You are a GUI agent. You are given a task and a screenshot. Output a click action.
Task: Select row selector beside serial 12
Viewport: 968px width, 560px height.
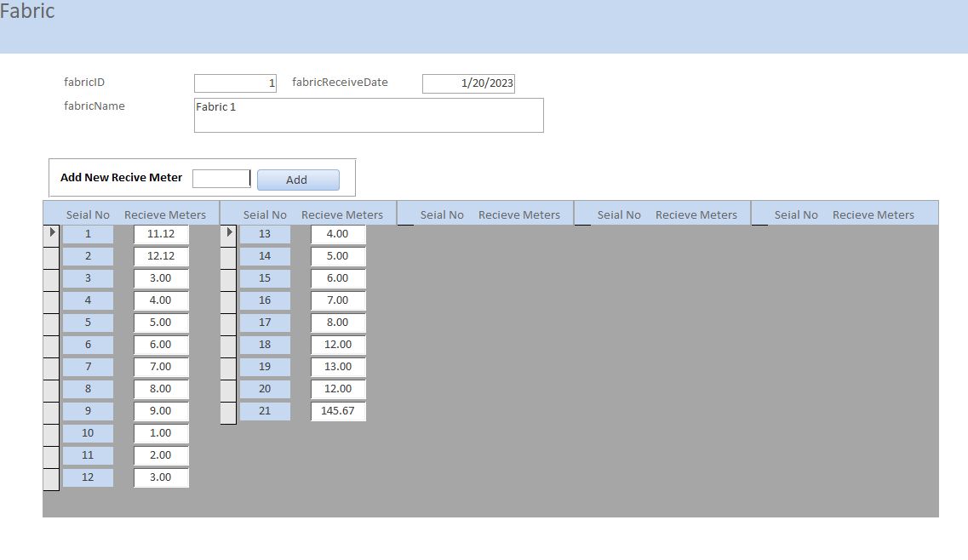(x=51, y=477)
